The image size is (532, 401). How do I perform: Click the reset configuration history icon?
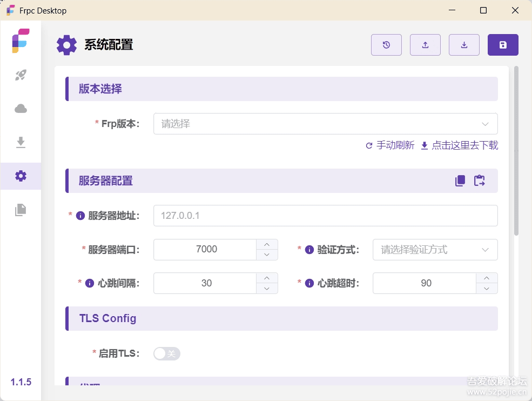pos(386,45)
